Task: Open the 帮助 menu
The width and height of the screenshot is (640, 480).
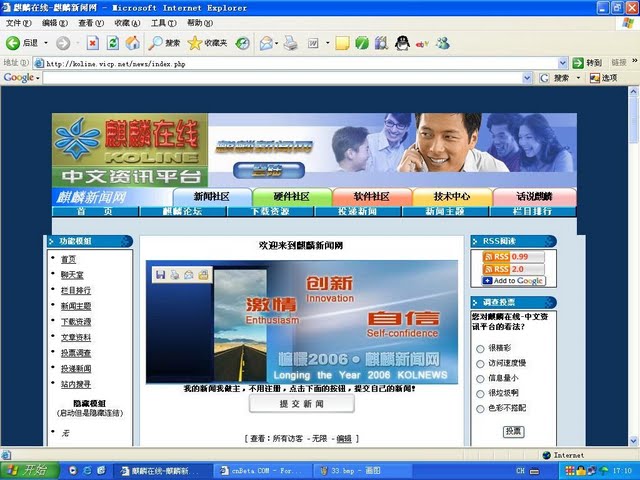Action: click(200, 23)
